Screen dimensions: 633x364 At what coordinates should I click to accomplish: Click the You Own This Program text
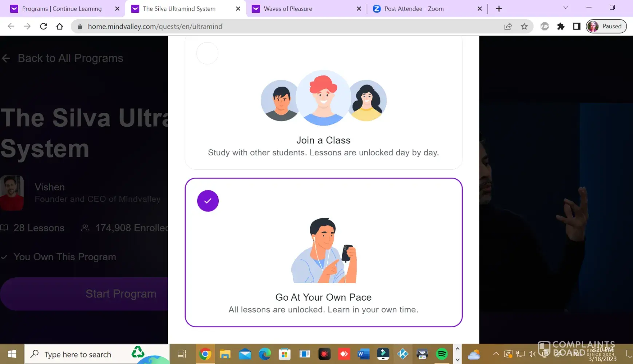click(x=65, y=257)
